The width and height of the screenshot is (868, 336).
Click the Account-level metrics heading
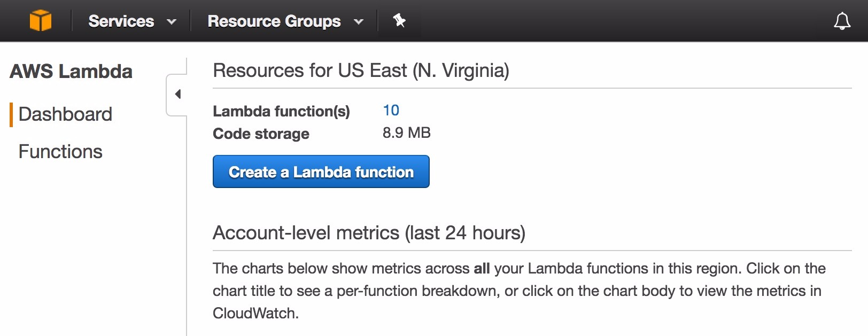pyautogui.click(x=369, y=233)
